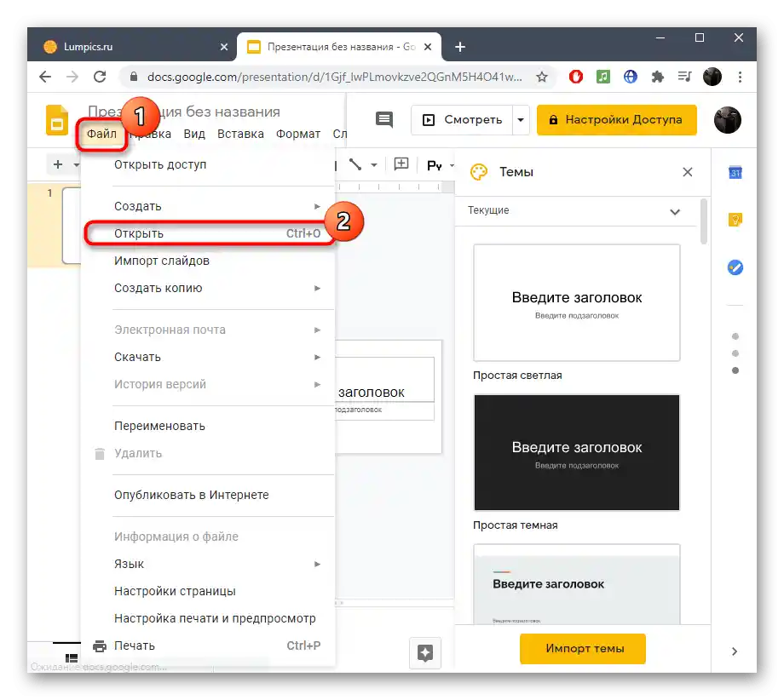The image size is (784, 700).
Task: Click the Themes palette icon
Action: (x=479, y=172)
